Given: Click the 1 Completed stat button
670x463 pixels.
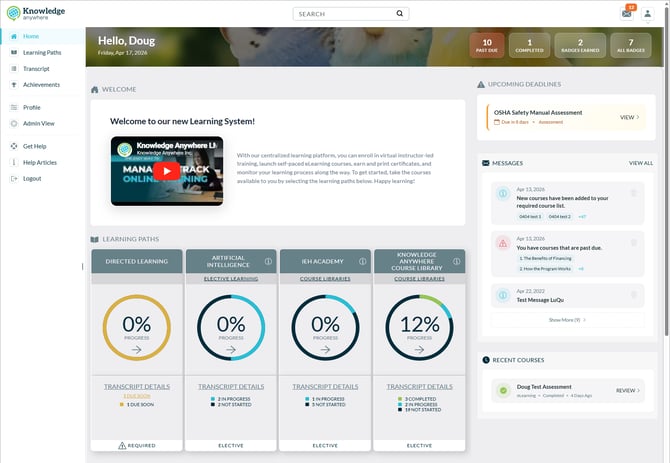Looking at the screenshot, I should [529, 45].
